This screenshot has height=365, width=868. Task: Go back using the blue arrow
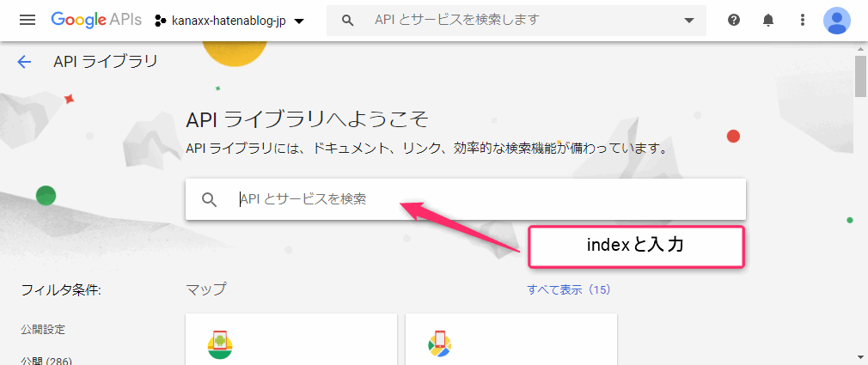pyautogui.click(x=24, y=61)
